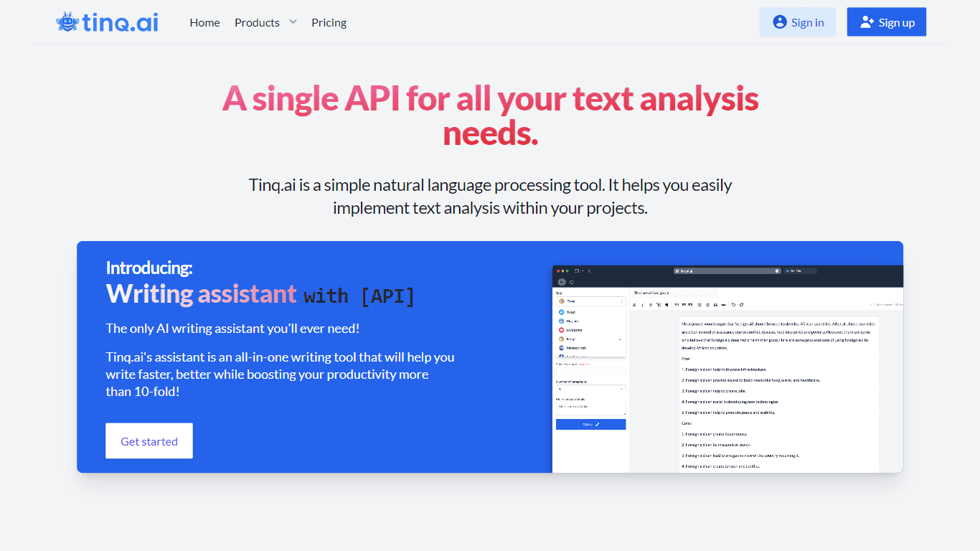Expand the Products dropdown menu
This screenshot has height=551, width=980.
click(265, 22)
